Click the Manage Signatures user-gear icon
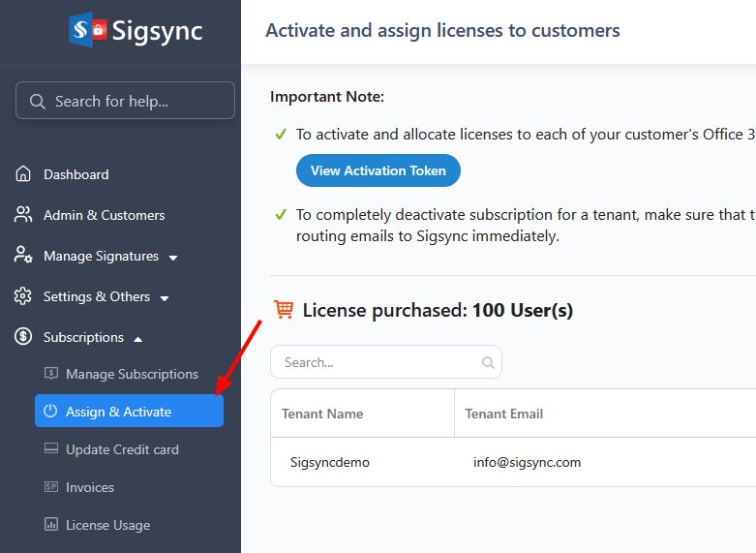 pos(23,255)
